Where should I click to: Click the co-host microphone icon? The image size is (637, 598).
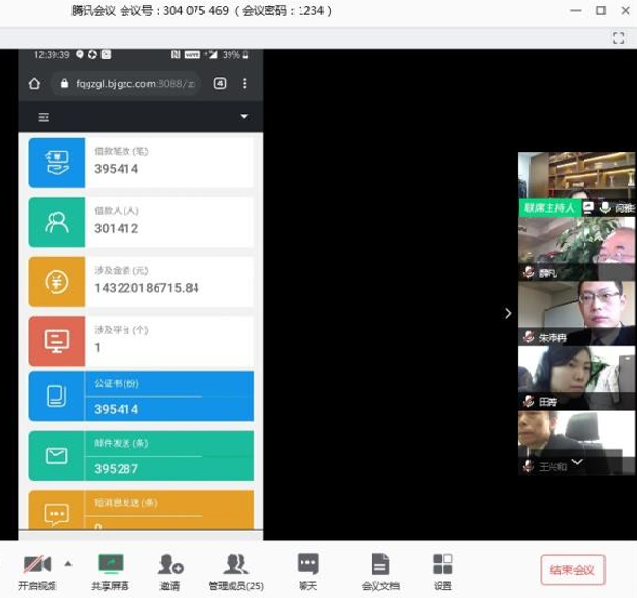pyautogui.click(x=605, y=208)
